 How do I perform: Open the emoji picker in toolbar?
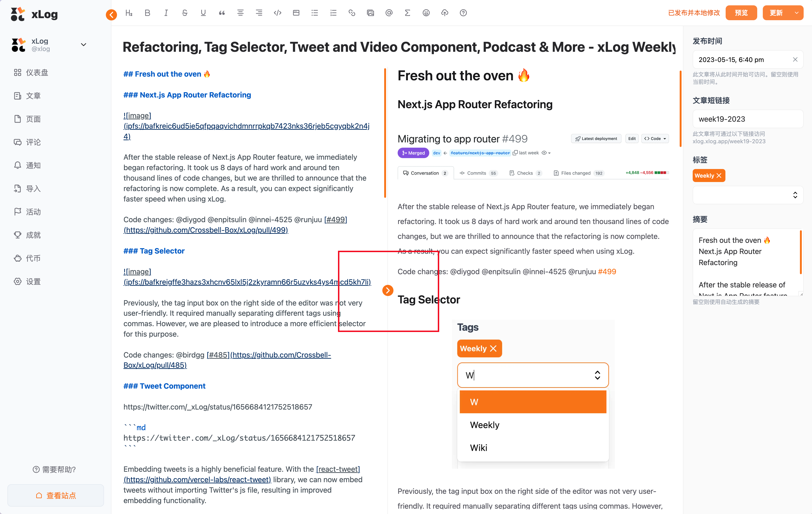click(426, 13)
